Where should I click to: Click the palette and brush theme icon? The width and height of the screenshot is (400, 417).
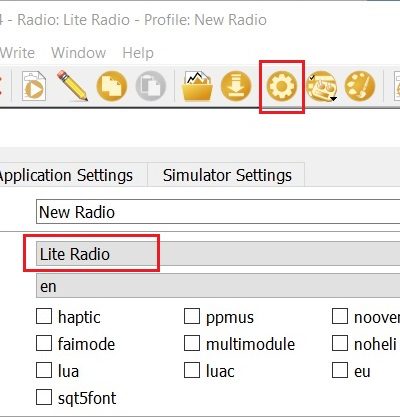click(360, 86)
